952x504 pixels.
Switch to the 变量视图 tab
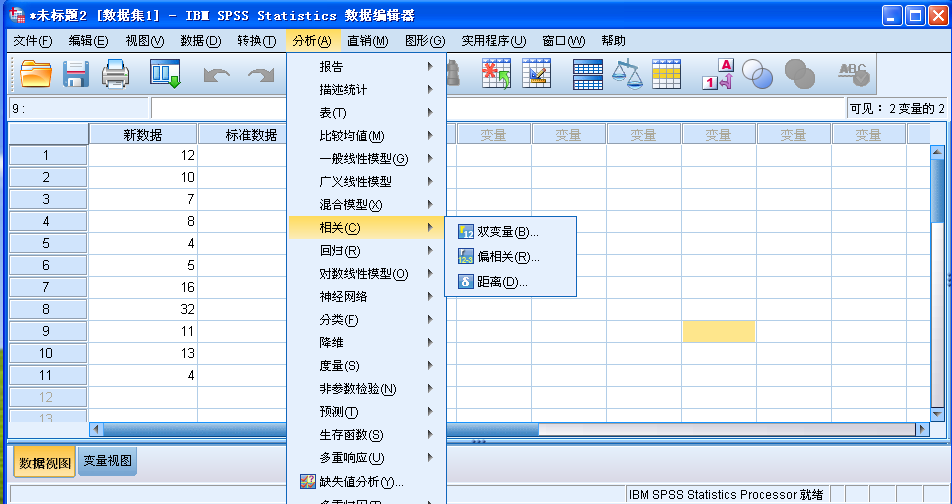107,461
